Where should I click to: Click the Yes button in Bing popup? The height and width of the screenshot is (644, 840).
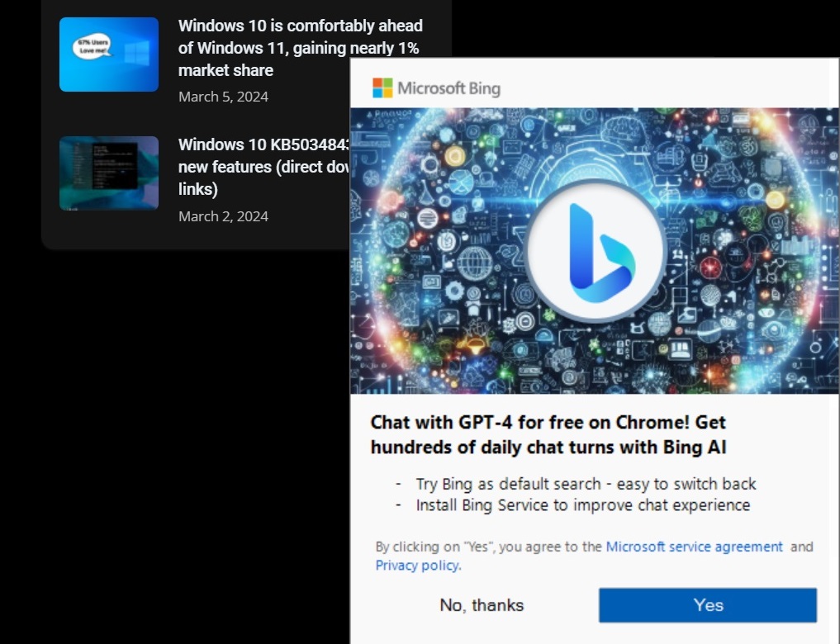click(x=708, y=605)
